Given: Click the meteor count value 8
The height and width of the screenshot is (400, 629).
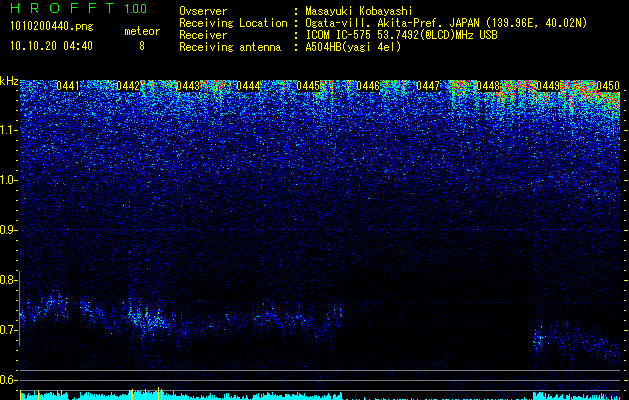Looking at the screenshot, I should [x=142, y=46].
